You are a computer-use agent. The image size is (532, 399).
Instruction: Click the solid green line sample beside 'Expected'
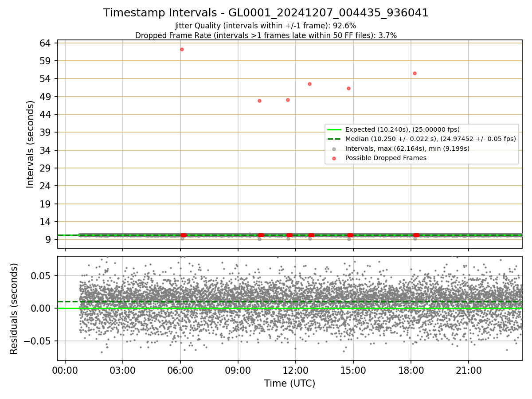(334, 130)
